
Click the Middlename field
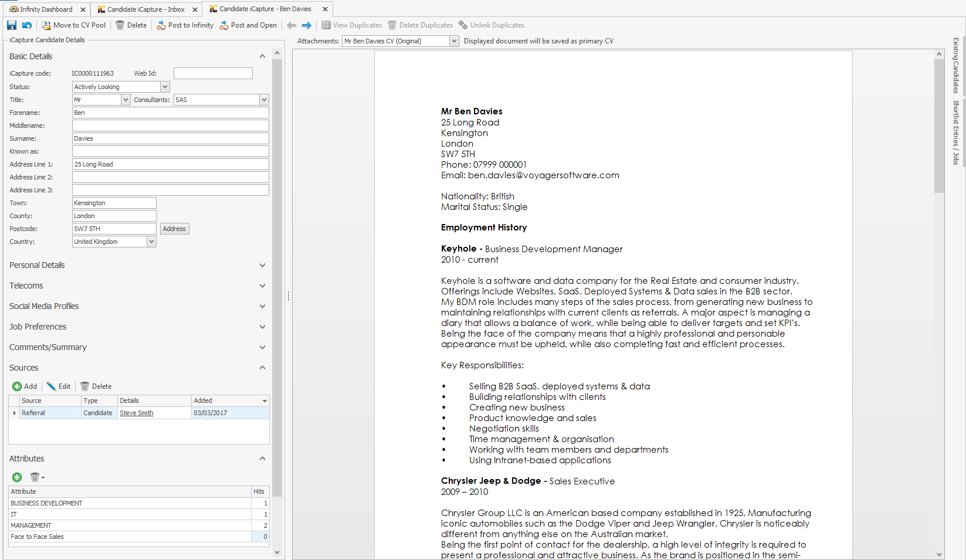(x=171, y=125)
